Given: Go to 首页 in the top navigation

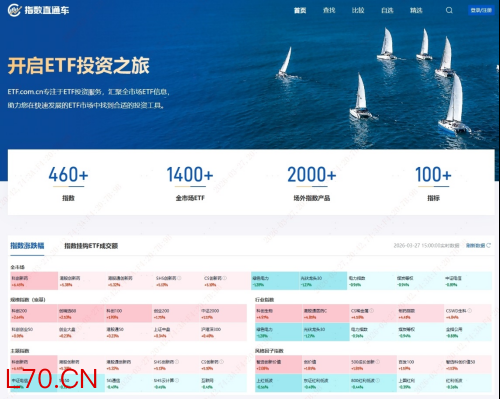Looking at the screenshot, I should coord(300,10).
